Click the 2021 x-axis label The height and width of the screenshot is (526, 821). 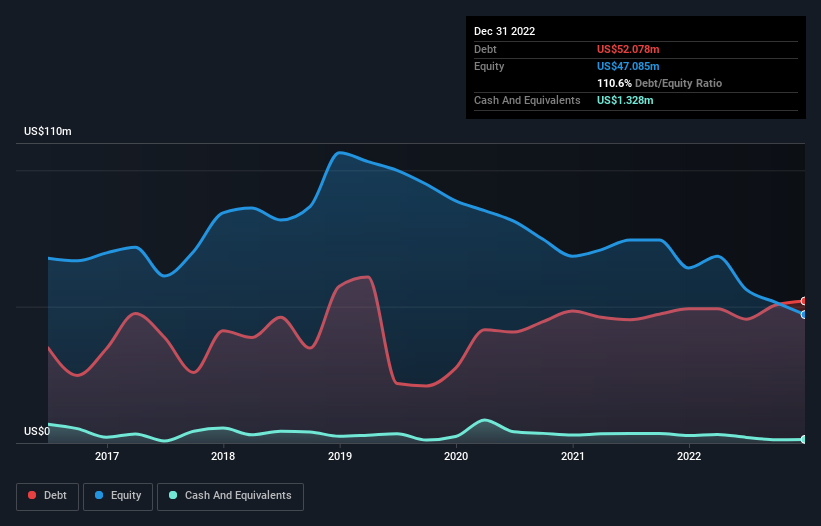(x=573, y=456)
